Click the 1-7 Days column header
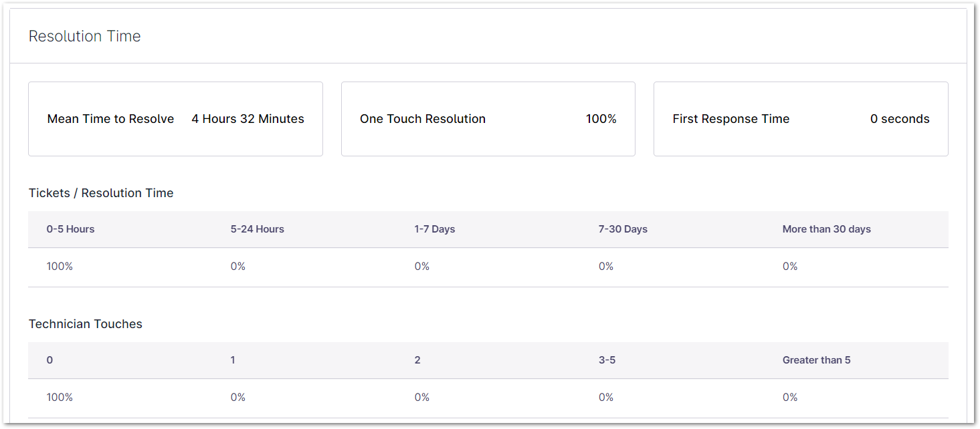 click(434, 229)
